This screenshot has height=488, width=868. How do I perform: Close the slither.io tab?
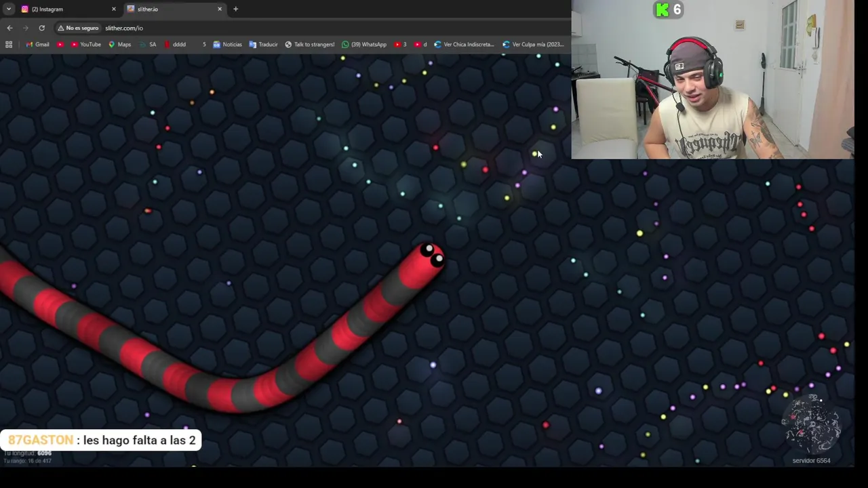[220, 9]
